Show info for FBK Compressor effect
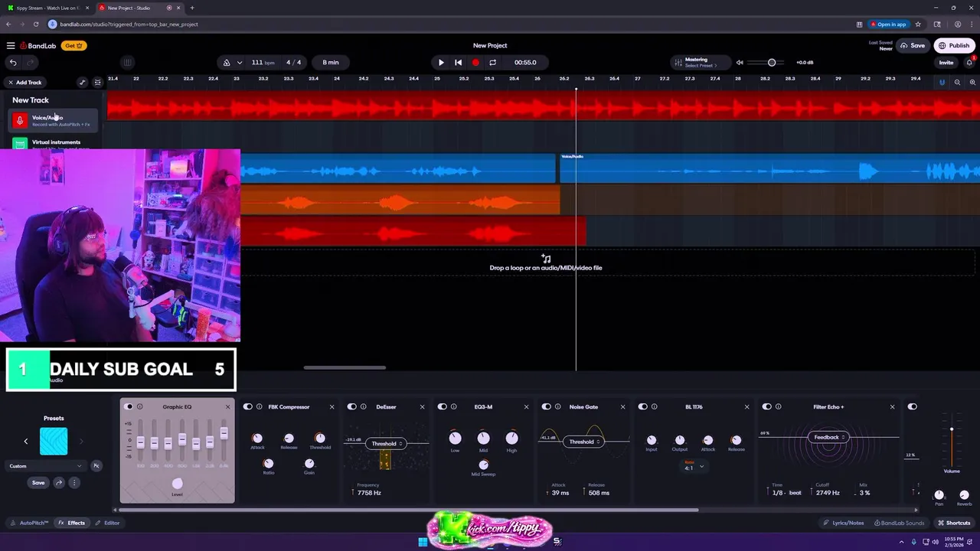 [x=260, y=407]
